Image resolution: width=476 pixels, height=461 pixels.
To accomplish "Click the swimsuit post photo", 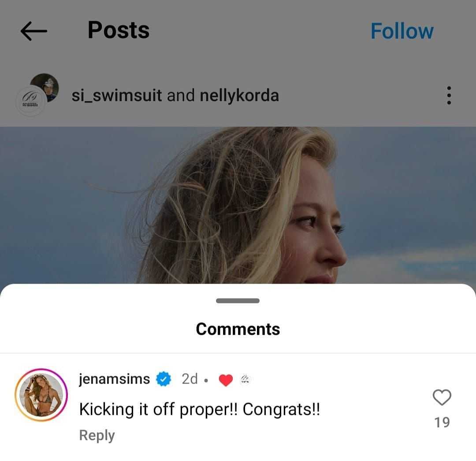I will (238, 203).
